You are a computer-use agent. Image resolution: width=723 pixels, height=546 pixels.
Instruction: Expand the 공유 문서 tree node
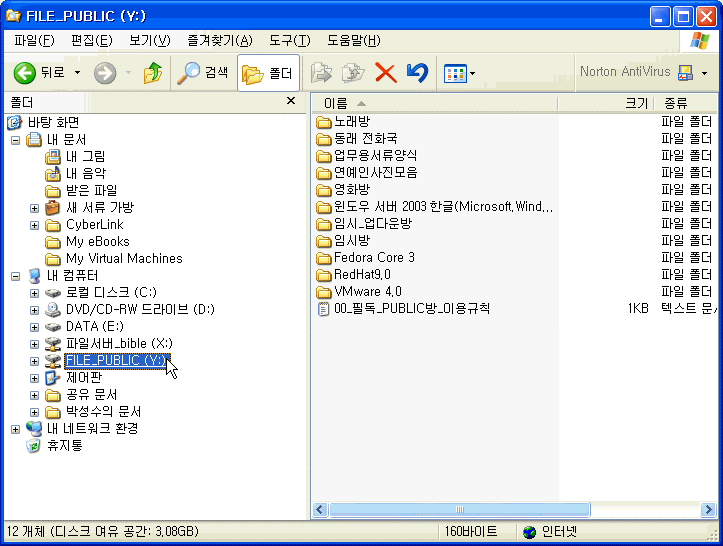pos(35,395)
